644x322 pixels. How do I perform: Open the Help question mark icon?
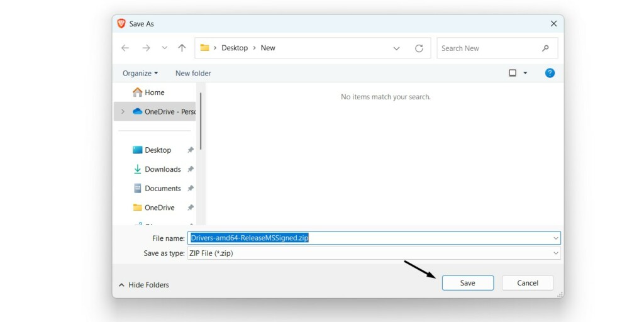pyautogui.click(x=550, y=73)
